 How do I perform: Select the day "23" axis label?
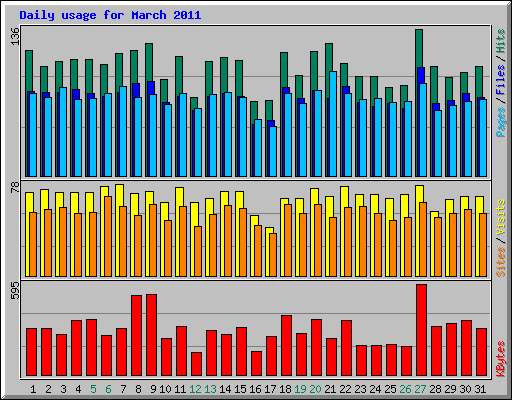tap(360, 389)
